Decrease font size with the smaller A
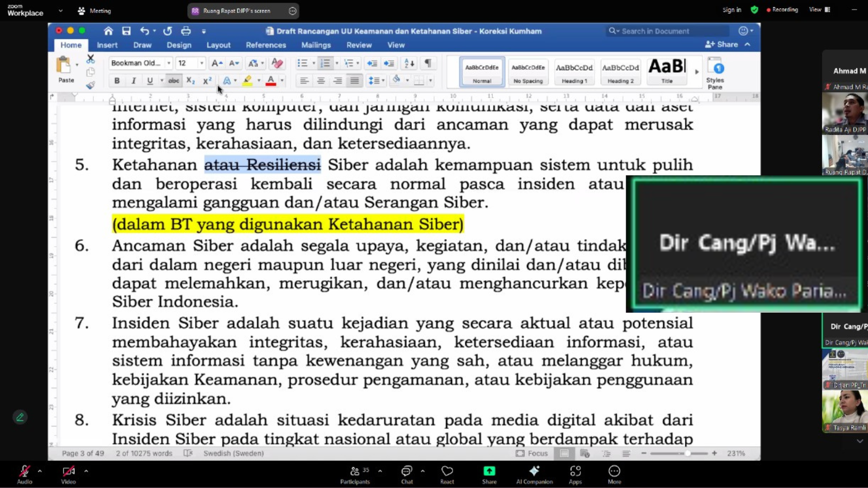This screenshot has height=488, width=868. pyautogui.click(x=234, y=63)
